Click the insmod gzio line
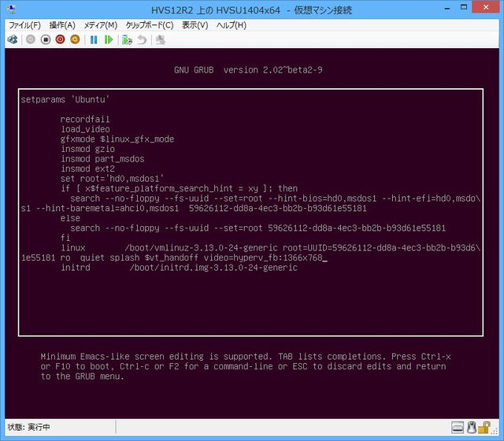Screen dimensions: 504x441 click(x=87, y=149)
